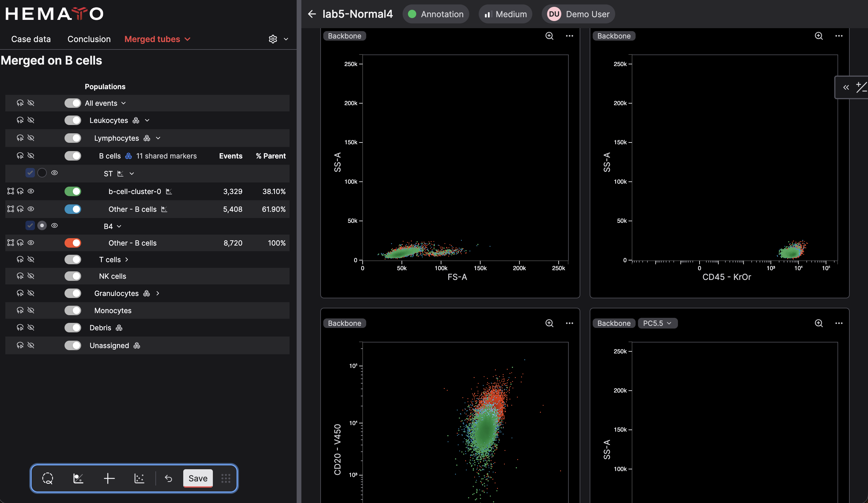Open more options on CD45 - KrOr plot

click(x=839, y=36)
